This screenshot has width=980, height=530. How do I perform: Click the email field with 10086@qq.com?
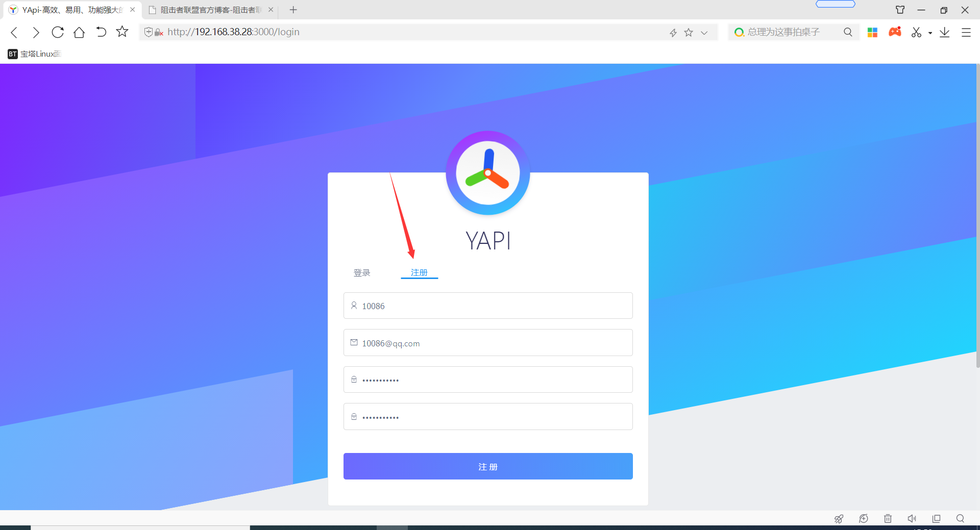[x=488, y=343]
